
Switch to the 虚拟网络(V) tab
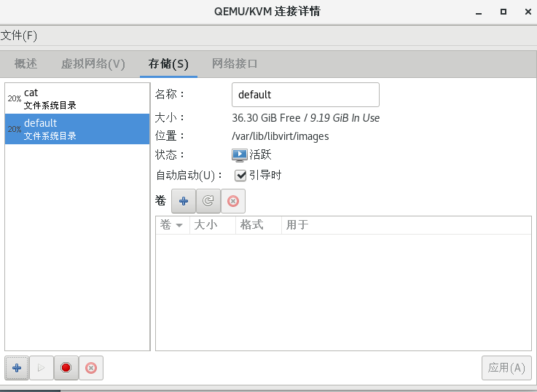93,63
